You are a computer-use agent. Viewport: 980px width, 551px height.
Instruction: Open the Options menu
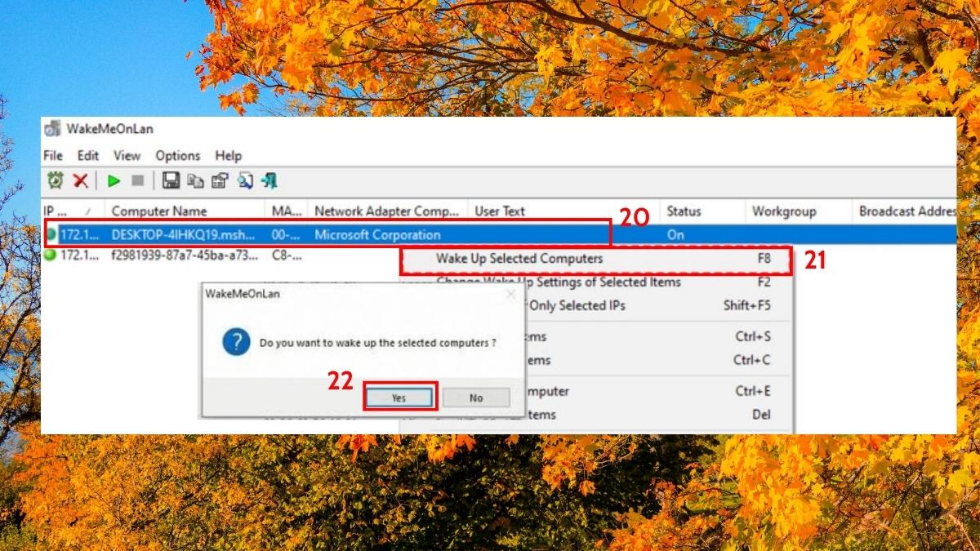[177, 155]
